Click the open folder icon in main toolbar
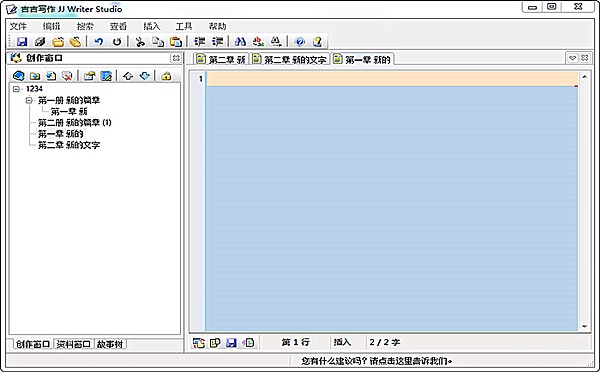The width and height of the screenshot is (600, 372). 58,41
